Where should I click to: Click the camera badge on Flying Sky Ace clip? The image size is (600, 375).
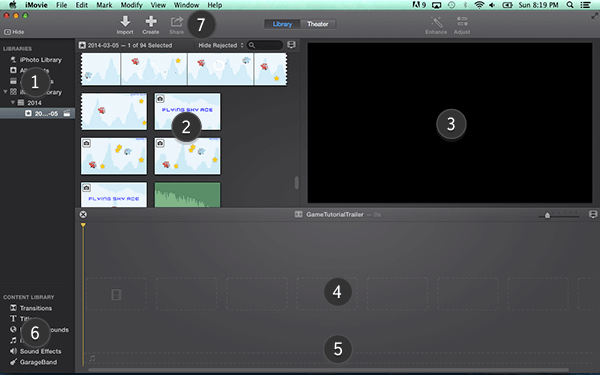[160, 99]
